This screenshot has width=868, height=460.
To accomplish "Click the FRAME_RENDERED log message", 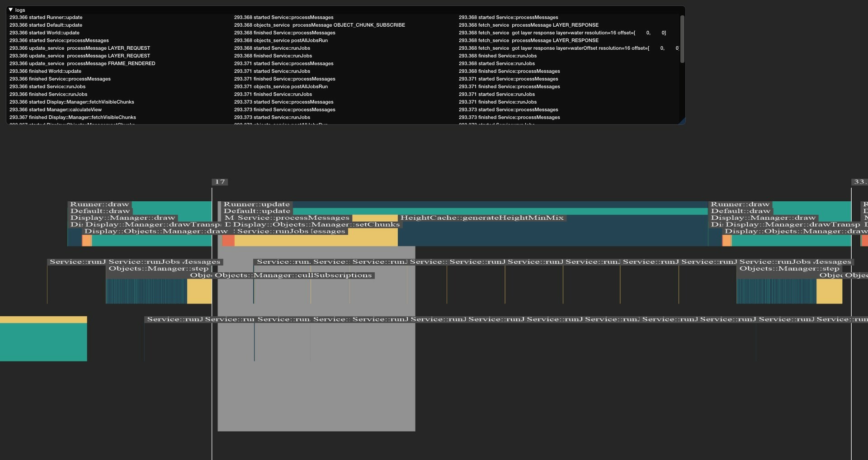I will tap(82, 63).
